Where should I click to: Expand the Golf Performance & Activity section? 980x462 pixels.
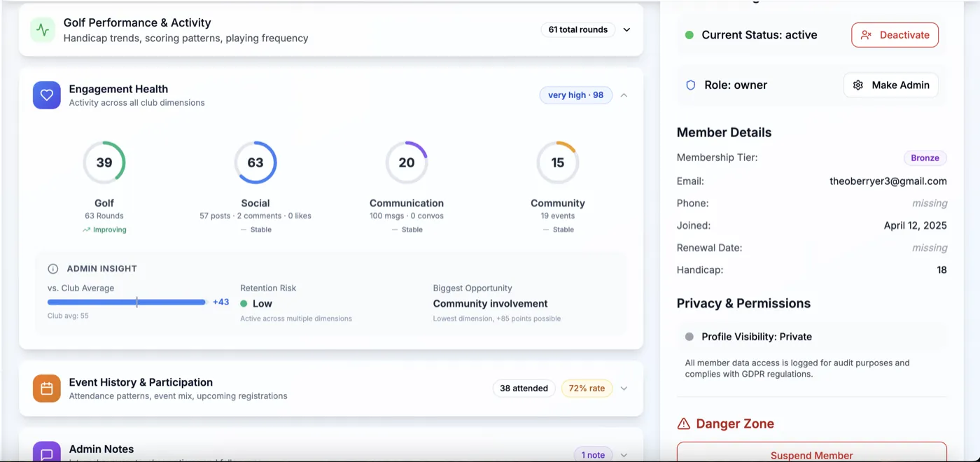626,29
